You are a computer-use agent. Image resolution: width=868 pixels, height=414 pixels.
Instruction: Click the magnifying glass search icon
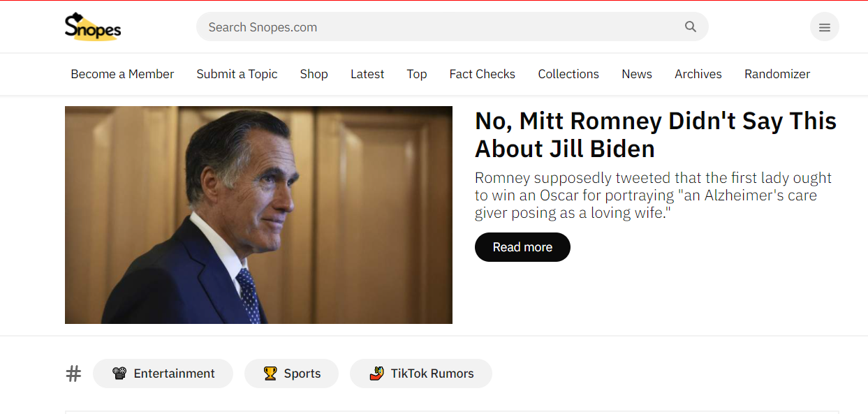point(690,27)
